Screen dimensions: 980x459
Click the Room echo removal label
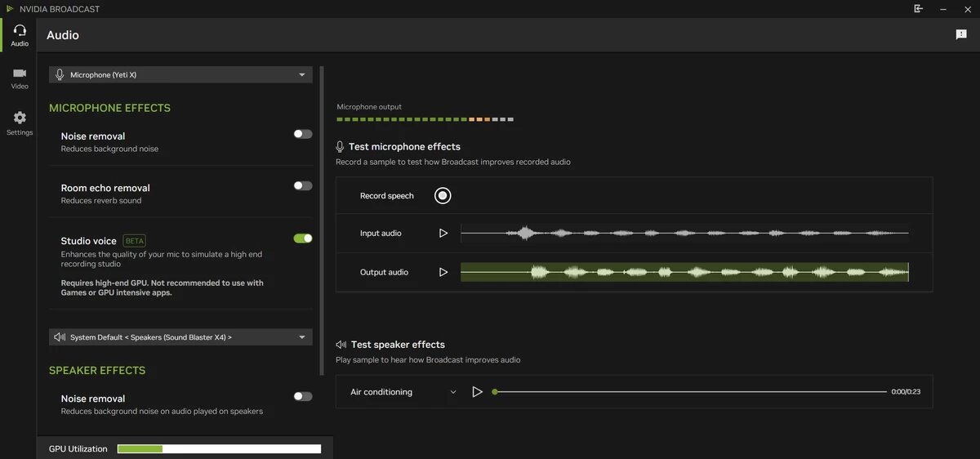click(105, 188)
